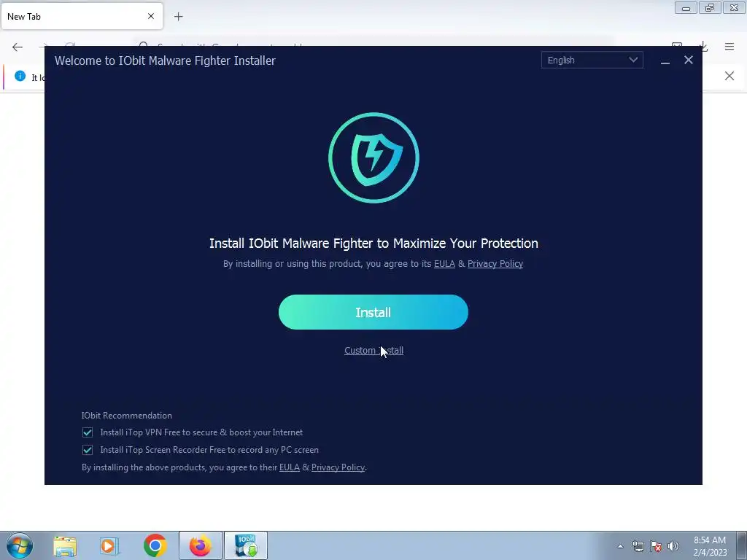Click the Show Desktop strip at the taskbar edge
The image size is (747, 560).
click(742, 546)
